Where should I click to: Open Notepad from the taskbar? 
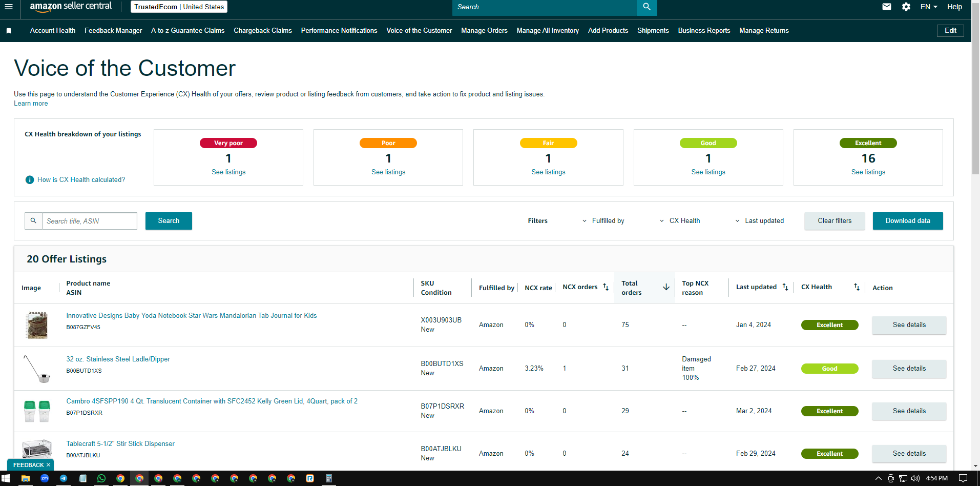point(82,478)
